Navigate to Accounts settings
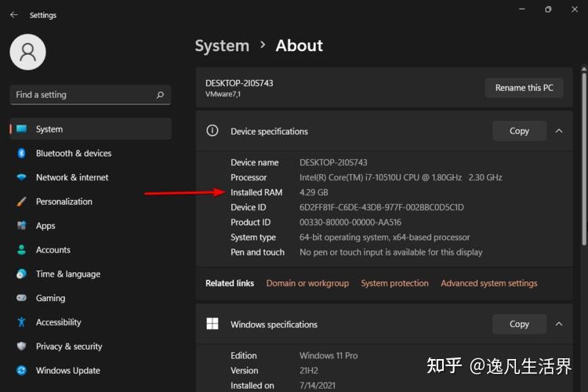The image size is (588, 392). pos(91,250)
